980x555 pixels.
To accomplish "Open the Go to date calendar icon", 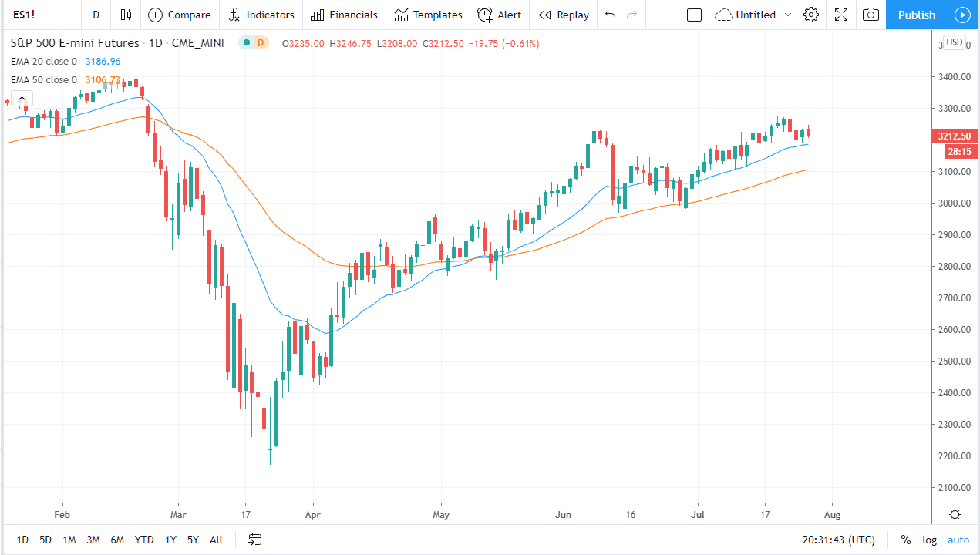I will coord(254,540).
